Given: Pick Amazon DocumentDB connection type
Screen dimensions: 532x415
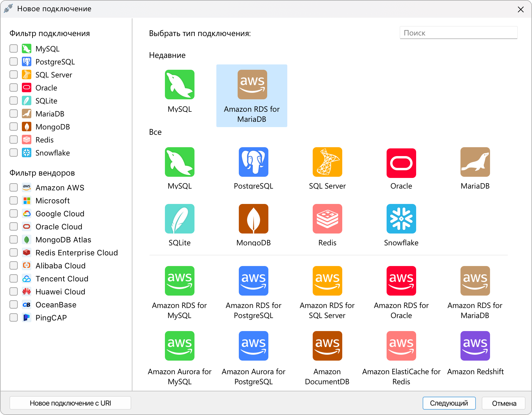Looking at the screenshot, I should click(327, 346).
